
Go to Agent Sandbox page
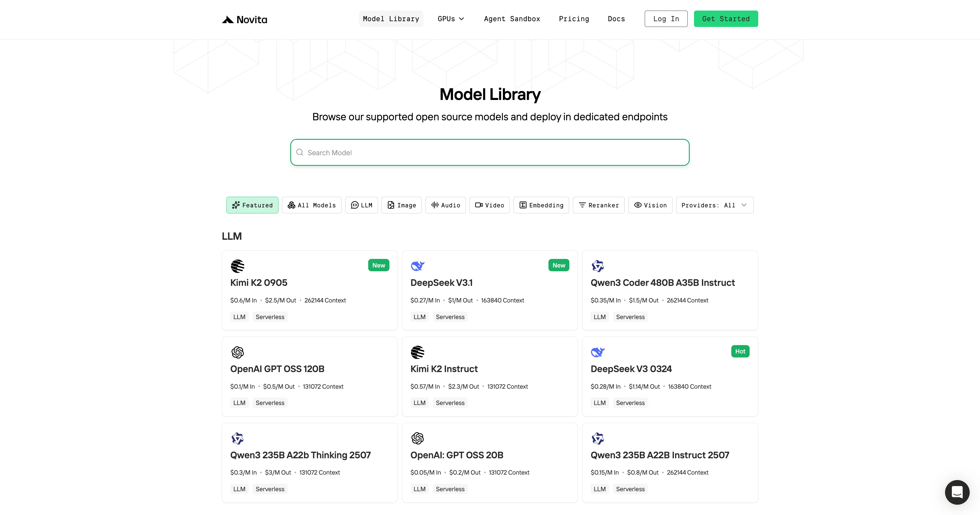[x=512, y=19]
